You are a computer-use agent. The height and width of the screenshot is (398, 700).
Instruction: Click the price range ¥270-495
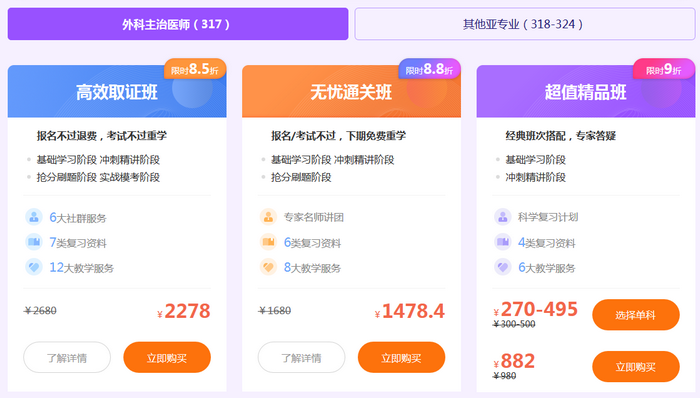tap(535, 309)
